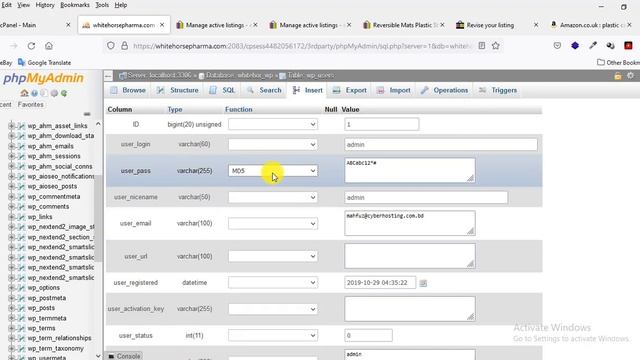Open the Pocket icon in toolbar
The height and width of the screenshot is (360, 640).
click(x=557, y=46)
